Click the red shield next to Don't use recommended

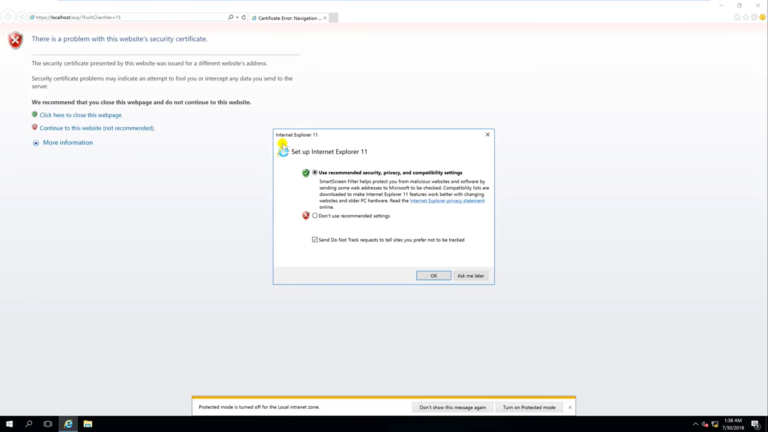[306, 216]
